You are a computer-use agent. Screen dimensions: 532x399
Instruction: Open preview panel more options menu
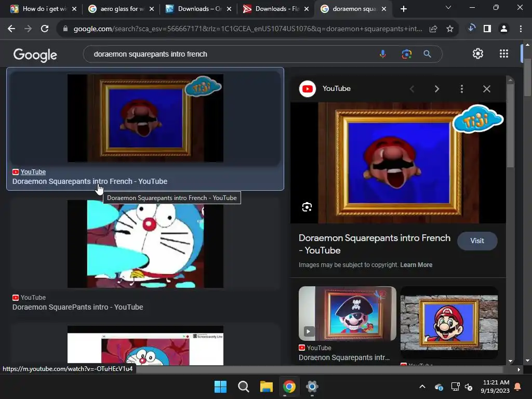[x=462, y=89]
